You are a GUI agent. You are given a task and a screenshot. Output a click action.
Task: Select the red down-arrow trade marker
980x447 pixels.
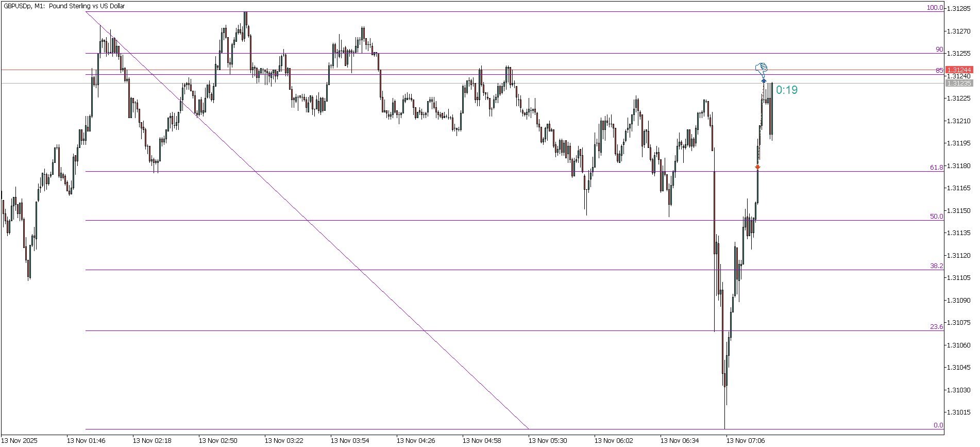coord(757,167)
